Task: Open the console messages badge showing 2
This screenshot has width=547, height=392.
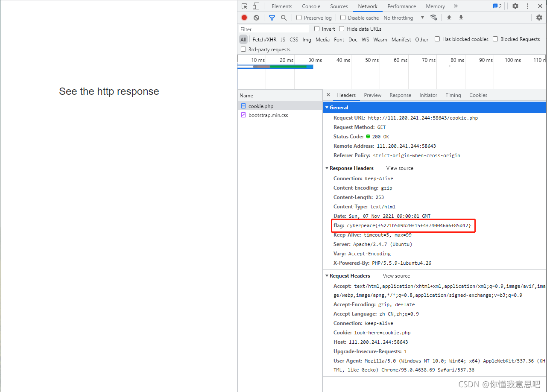Action: click(x=497, y=6)
